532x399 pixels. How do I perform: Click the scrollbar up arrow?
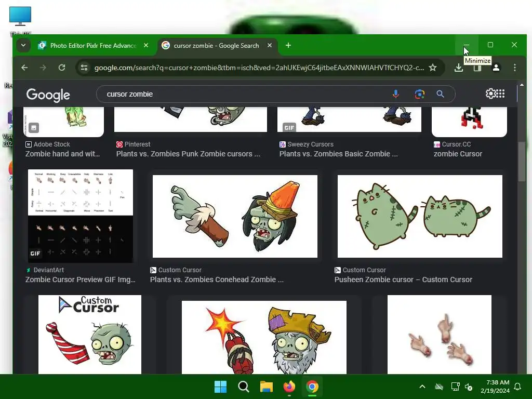[x=522, y=85]
